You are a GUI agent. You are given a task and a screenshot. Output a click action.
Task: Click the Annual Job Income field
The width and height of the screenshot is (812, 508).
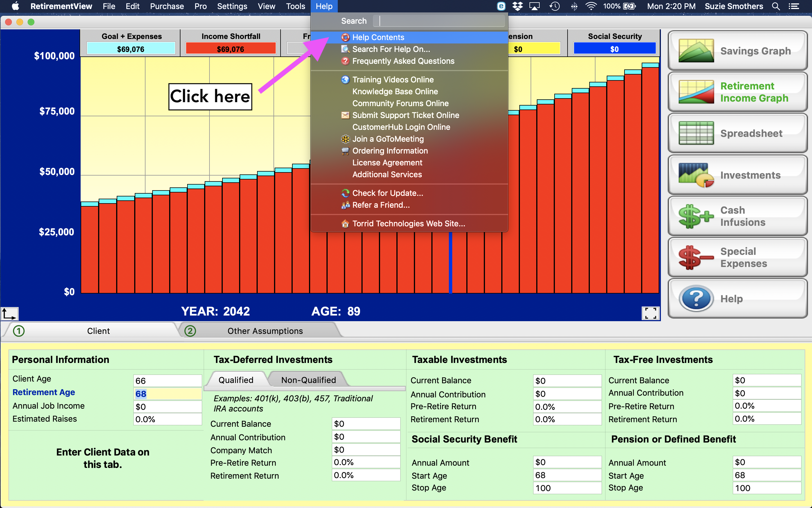(x=167, y=406)
